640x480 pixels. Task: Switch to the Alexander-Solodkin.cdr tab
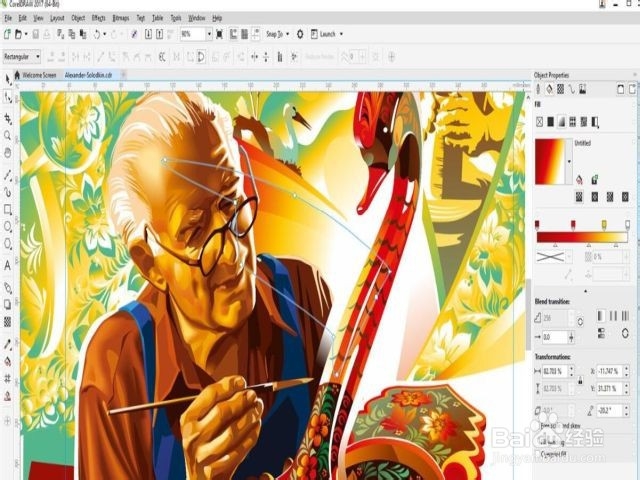[88, 75]
